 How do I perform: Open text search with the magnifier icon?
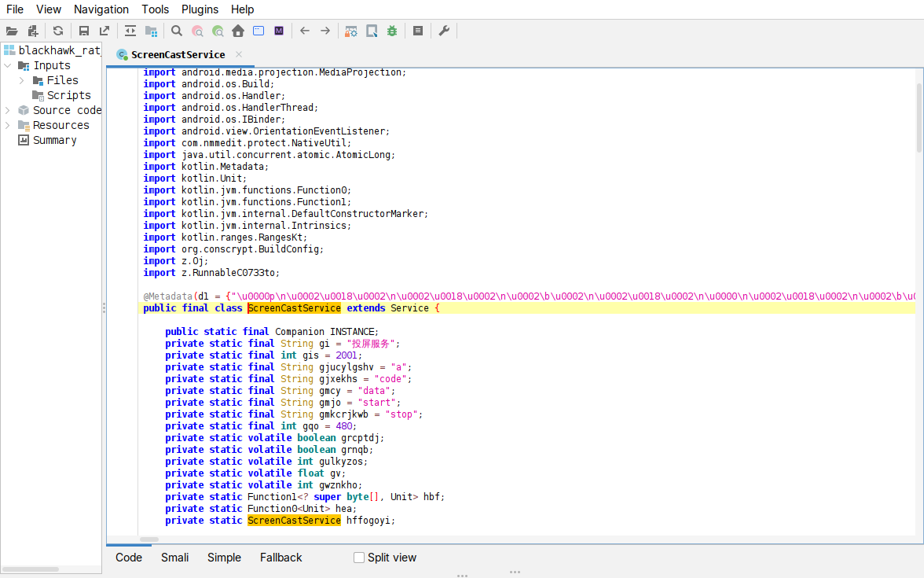(x=177, y=31)
